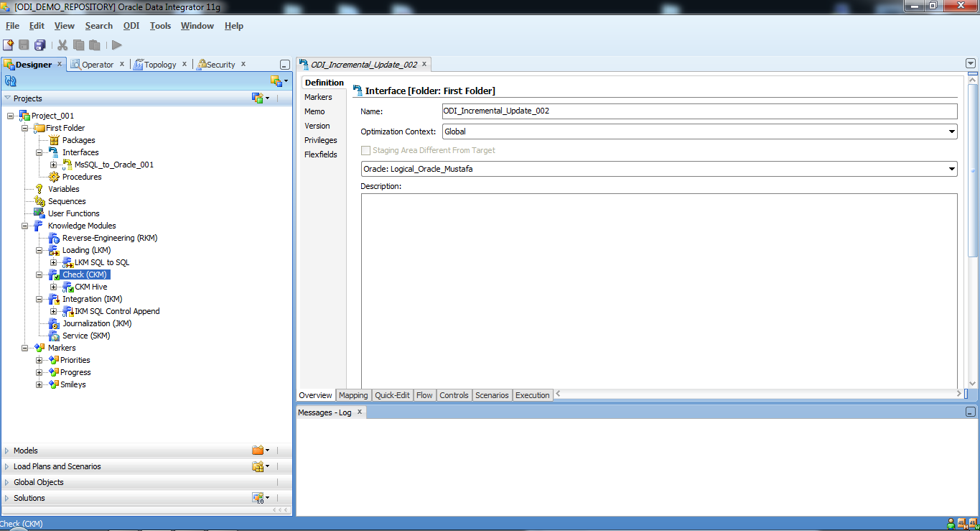Screen dimensions: 980x531
Task: Run execution using the green play icon
Action: [x=116, y=44]
